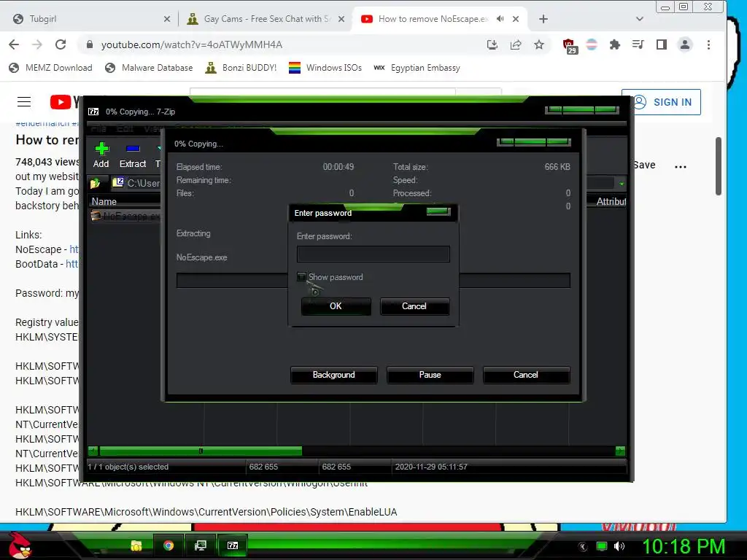
Task: Open the Chrome three-dot menu
Action: 708,44
